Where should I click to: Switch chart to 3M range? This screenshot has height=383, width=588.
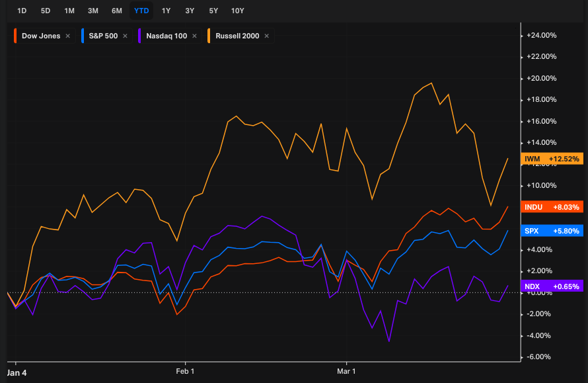pyautogui.click(x=93, y=11)
